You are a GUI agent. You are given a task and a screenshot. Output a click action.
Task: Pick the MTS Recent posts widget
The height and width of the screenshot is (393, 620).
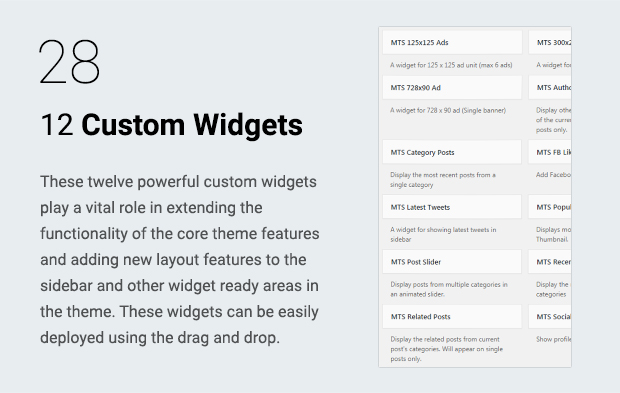tap(550, 261)
